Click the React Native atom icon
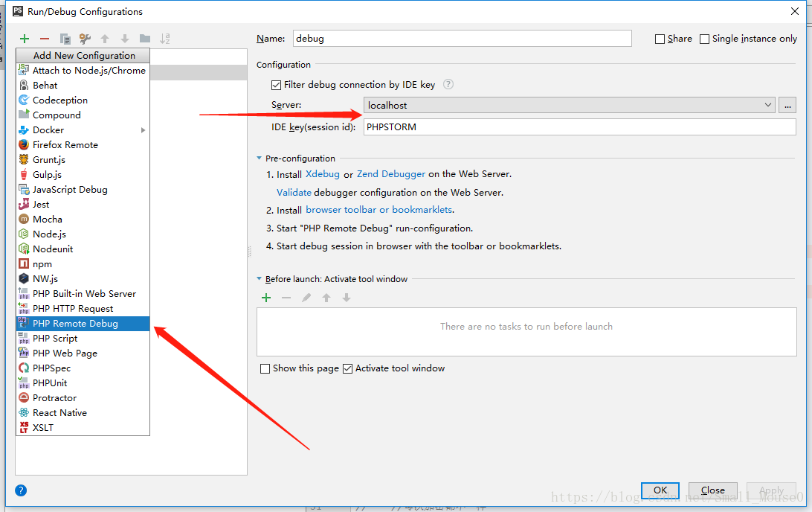This screenshot has height=512, width=812. click(x=24, y=412)
